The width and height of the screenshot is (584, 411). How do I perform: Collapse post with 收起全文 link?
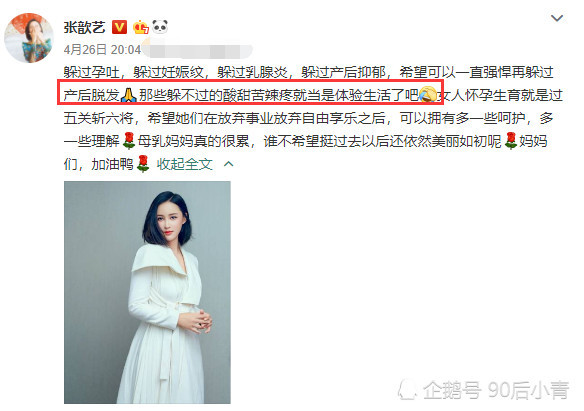tap(185, 164)
